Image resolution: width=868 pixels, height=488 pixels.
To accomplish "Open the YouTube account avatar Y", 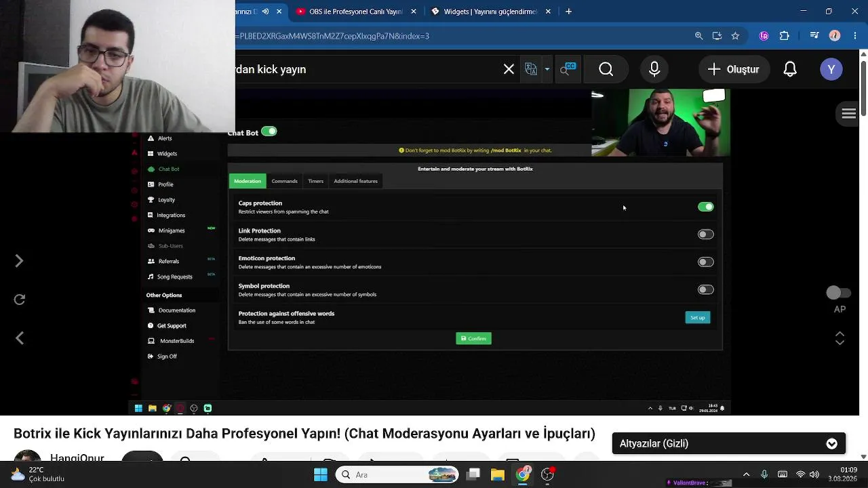I will pos(831,69).
